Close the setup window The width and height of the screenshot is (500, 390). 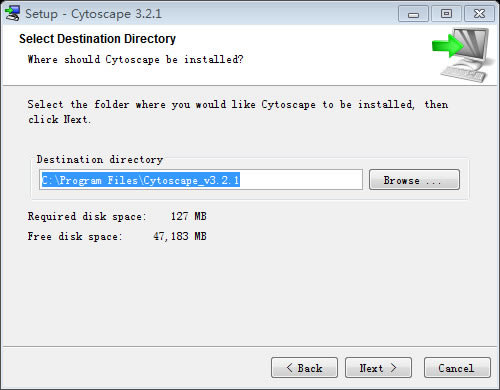479,14
